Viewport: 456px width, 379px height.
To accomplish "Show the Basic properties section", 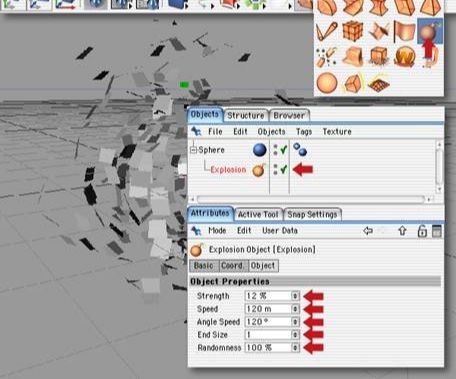I will click(x=204, y=266).
